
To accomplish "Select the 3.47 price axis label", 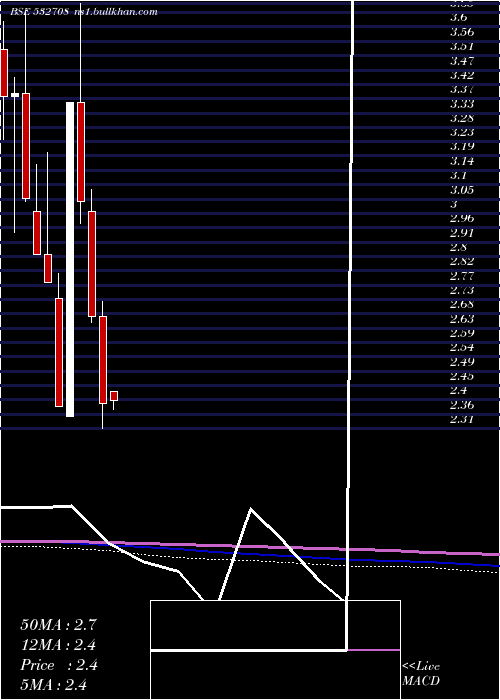I will pyautogui.click(x=462, y=61).
